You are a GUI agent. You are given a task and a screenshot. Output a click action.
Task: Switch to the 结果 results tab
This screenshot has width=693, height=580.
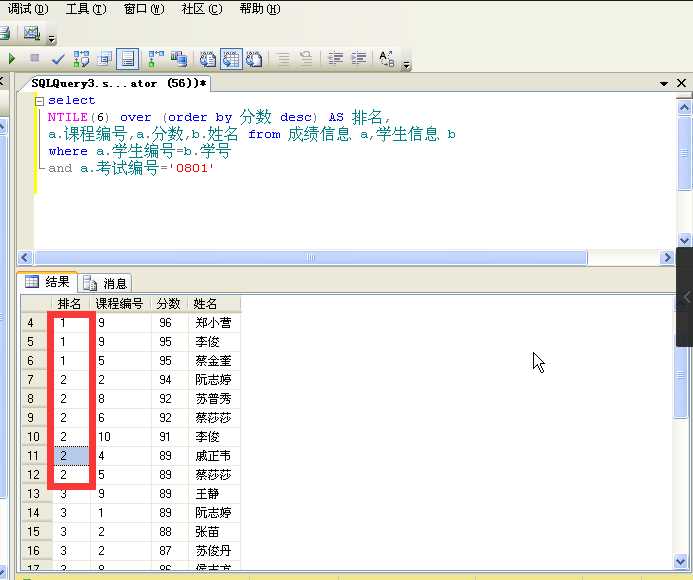[x=47, y=282]
